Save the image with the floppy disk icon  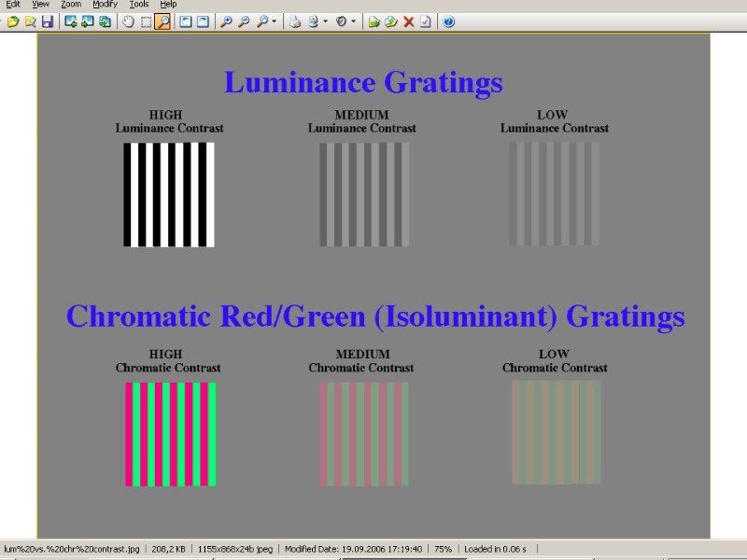click(x=48, y=21)
